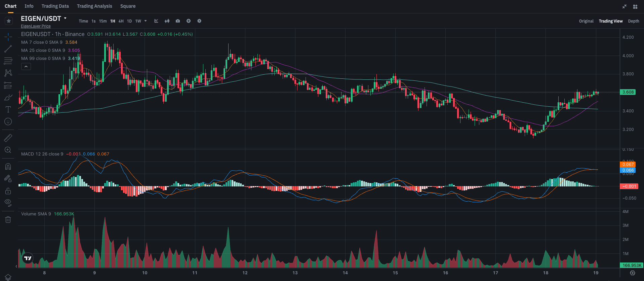Screen dimensions: 644x281
Task: Change the candlestick chart style
Action: tap(167, 21)
